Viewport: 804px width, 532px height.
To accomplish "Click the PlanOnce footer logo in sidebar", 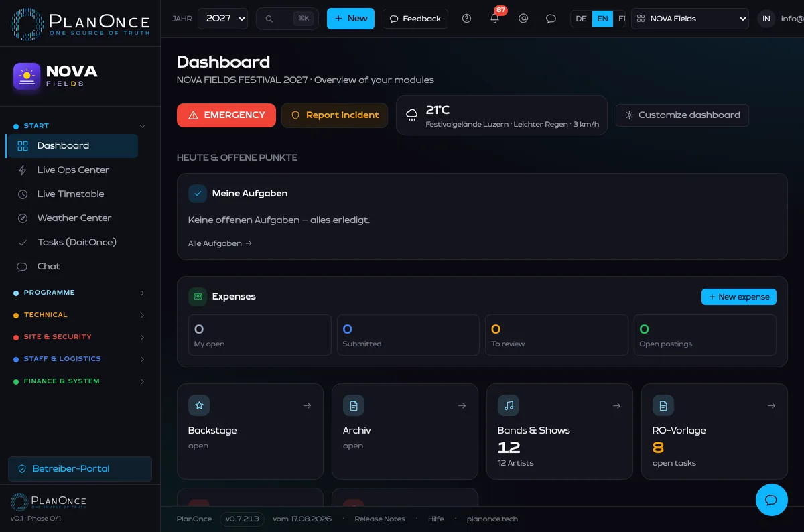I will click(48, 502).
